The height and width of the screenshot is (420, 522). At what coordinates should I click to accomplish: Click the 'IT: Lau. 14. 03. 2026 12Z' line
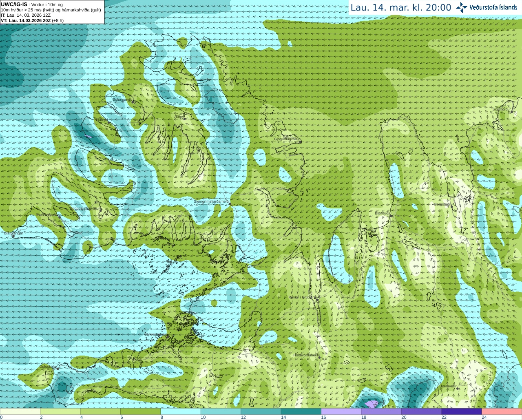[x=26, y=15]
